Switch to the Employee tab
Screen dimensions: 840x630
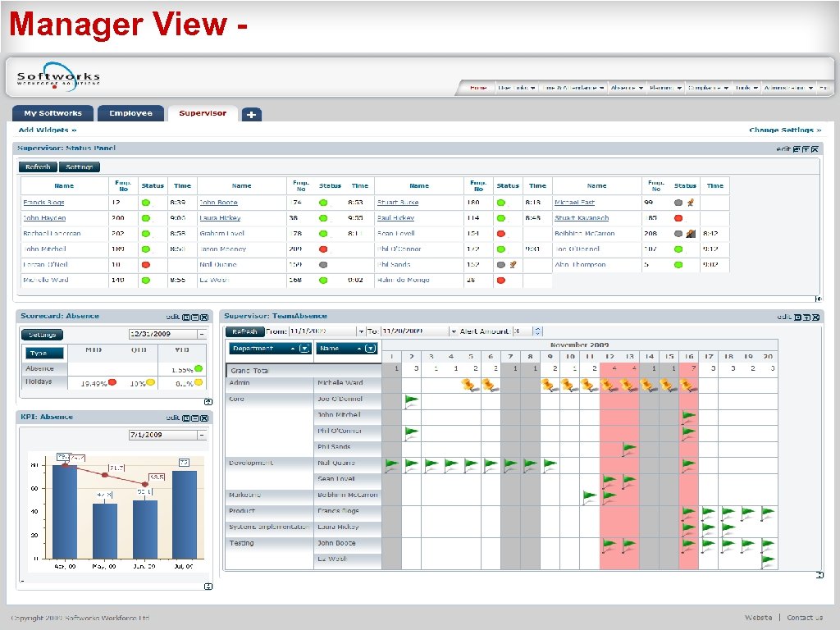click(130, 114)
